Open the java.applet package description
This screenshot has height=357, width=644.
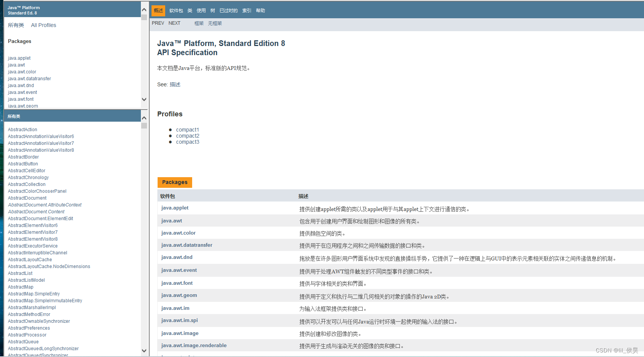pyautogui.click(x=175, y=208)
